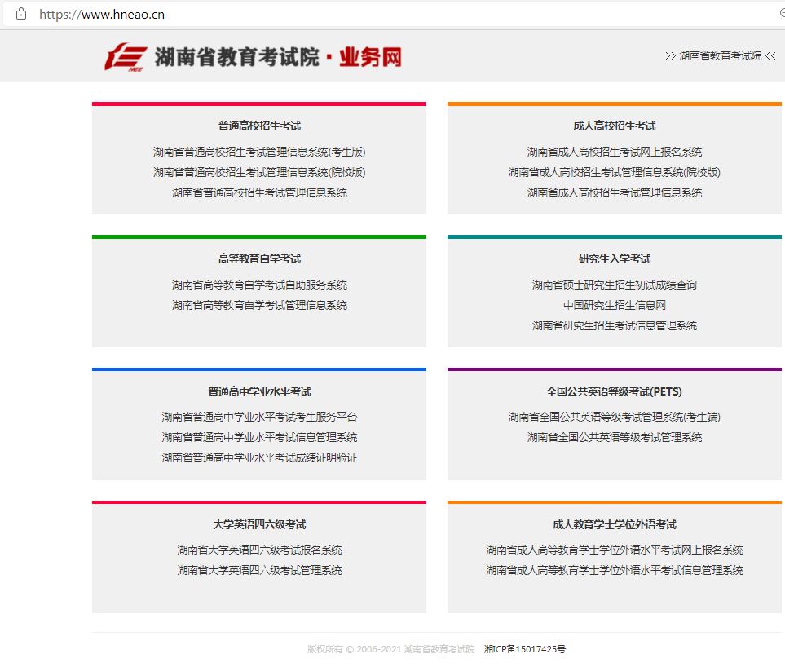The image size is (785, 672).
Task: Open 湖南省大学英语四六级考试管理系统
Action: [x=259, y=570]
